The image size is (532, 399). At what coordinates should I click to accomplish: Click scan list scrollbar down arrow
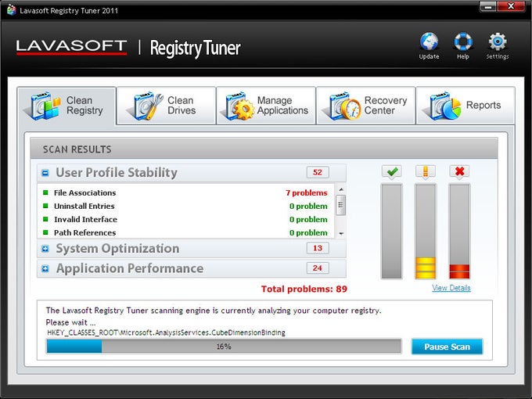coord(341,233)
